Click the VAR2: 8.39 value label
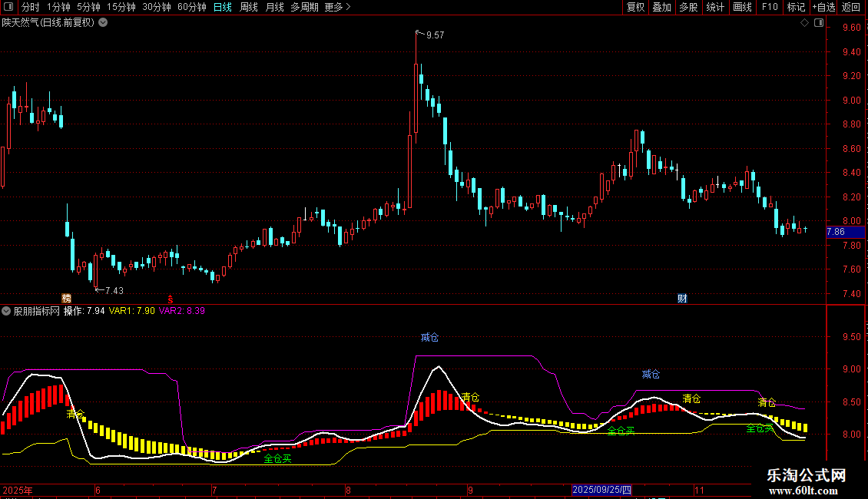The width and height of the screenshot is (868, 499). pyautogui.click(x=181, y=311)
